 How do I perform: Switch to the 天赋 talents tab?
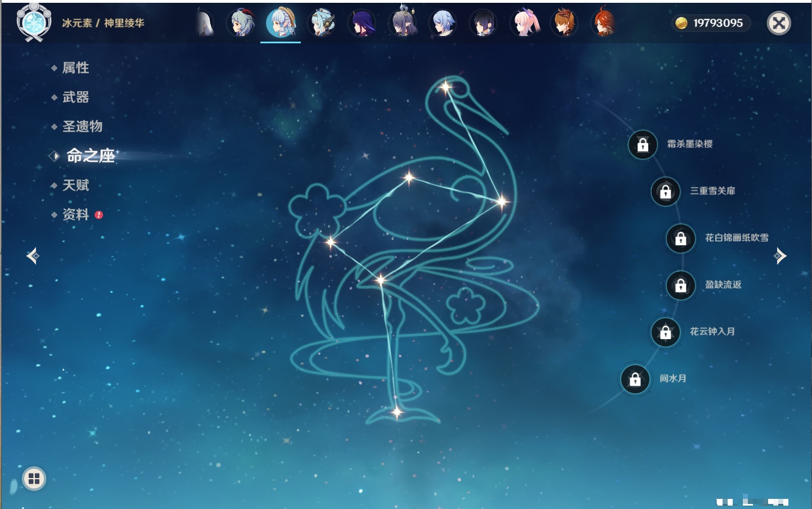(x=75, y=185)
